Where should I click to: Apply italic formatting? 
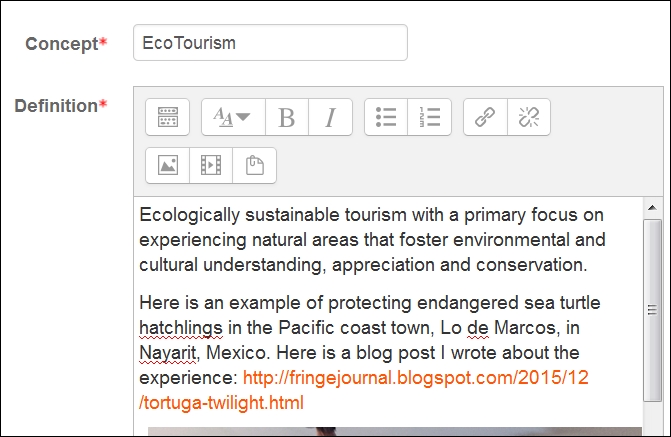[x=330, y=117]
